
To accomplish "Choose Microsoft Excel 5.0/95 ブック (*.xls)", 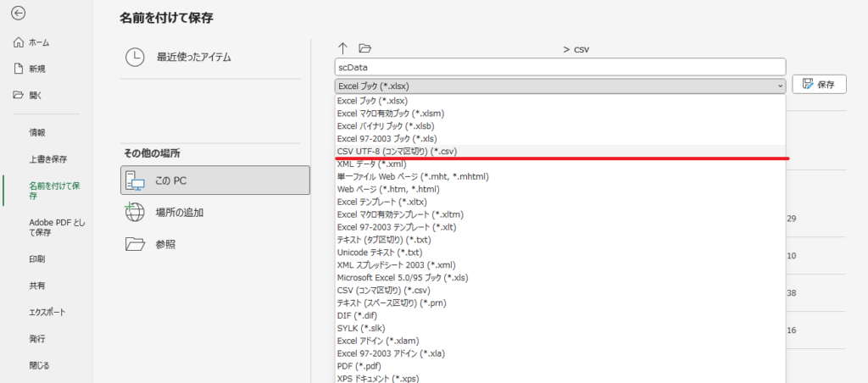I will 560,277.
